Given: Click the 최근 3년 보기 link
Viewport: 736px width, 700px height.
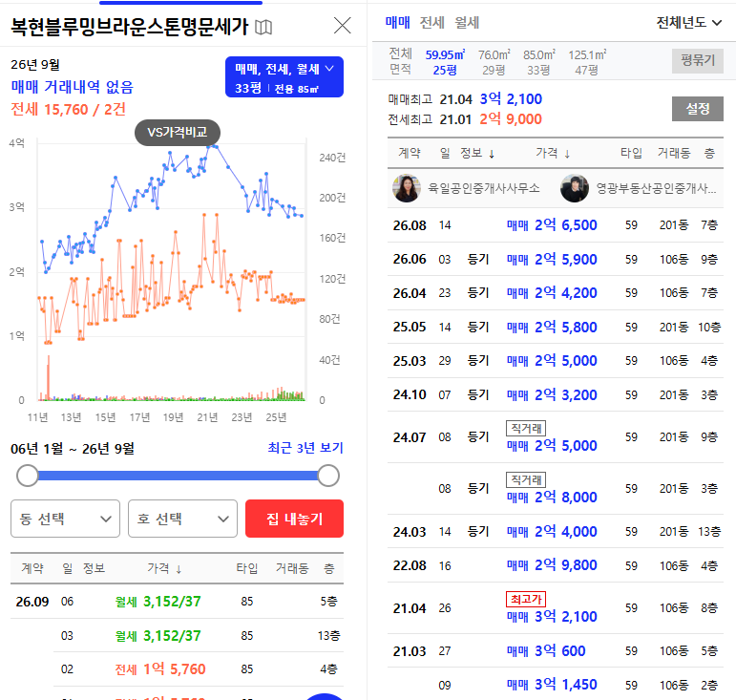Looking at the screenshot, I should (305, 448).
